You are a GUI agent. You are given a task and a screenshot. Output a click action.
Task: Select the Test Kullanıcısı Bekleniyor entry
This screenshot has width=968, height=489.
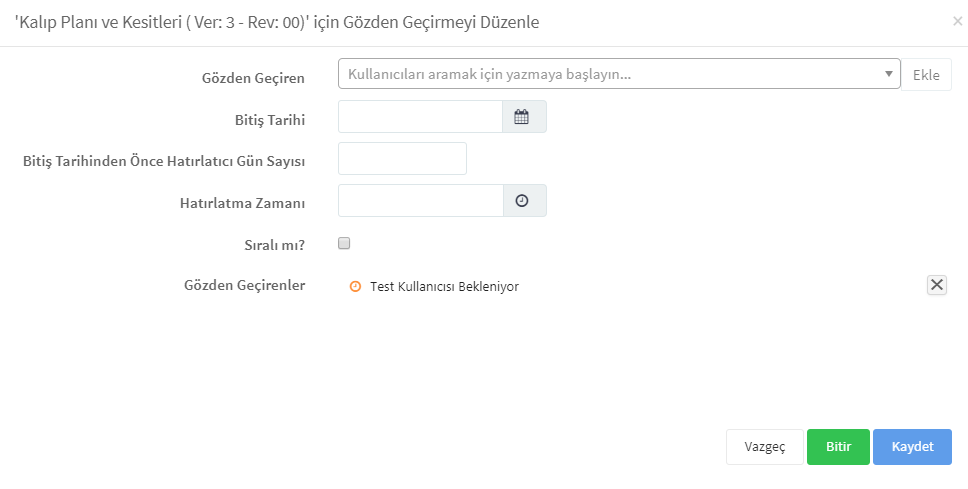[x=444, y=286]
